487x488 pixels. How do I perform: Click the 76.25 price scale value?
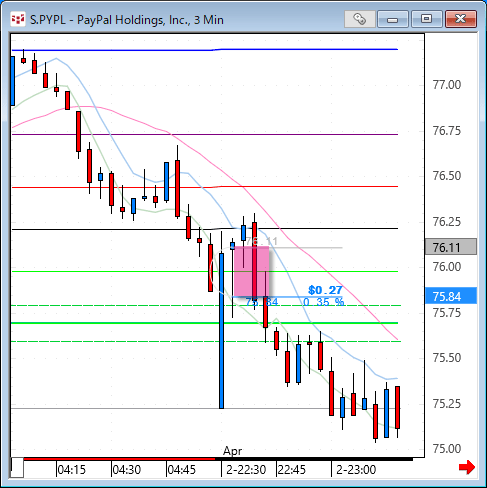[x=447, y=221]
